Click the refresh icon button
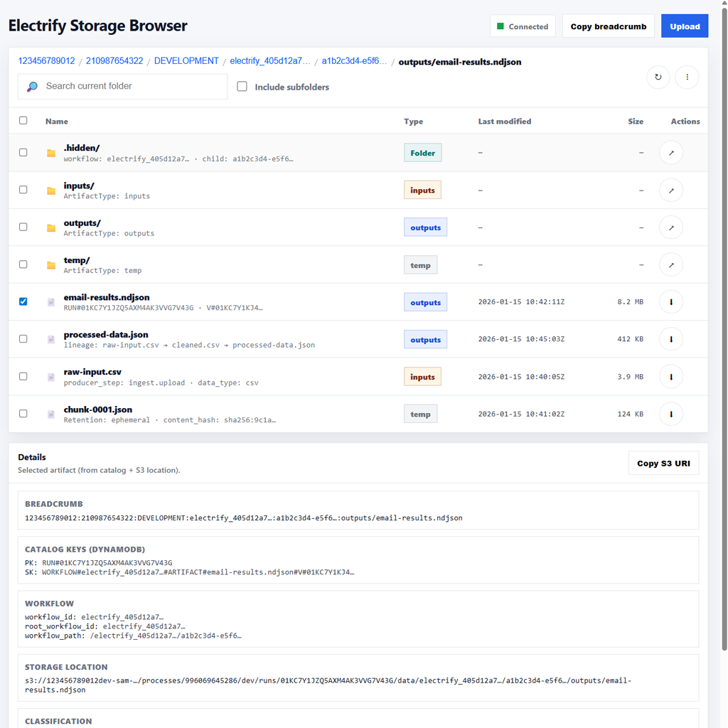The height and width of the screenshot is (728, 728). [658, 77]
